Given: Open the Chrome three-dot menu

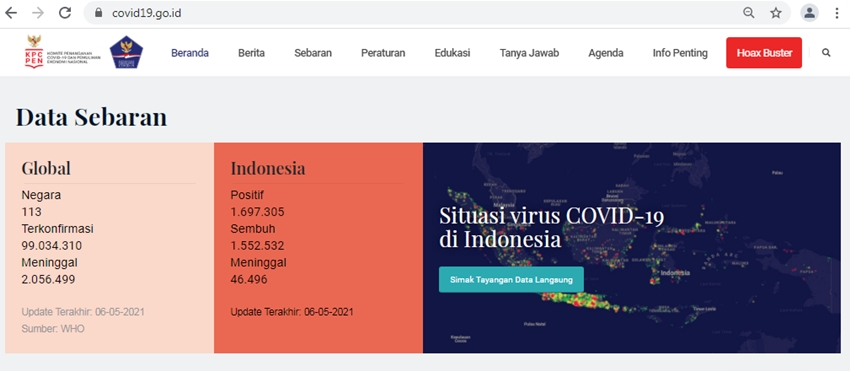Looking at the screenshot, I should click(x=837, y=13).
